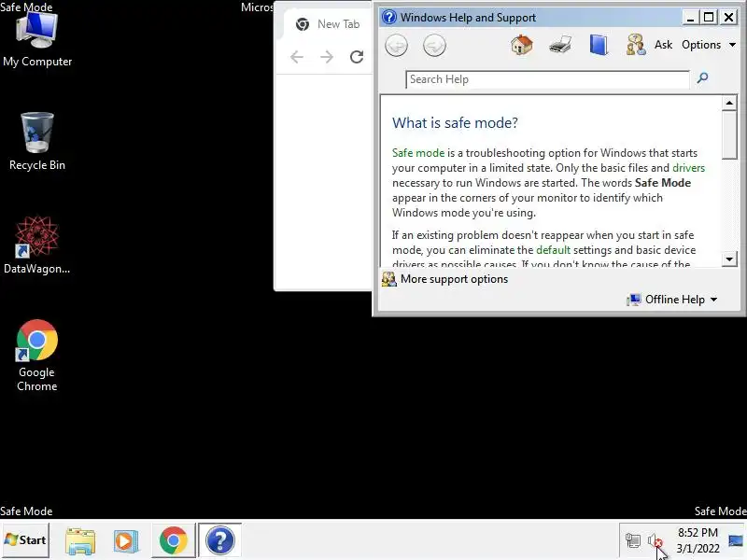Image resolution: width=747 pixels, height=560 pixels.
Task: Minimize the Help and Support window
Action: coord(690,18)
